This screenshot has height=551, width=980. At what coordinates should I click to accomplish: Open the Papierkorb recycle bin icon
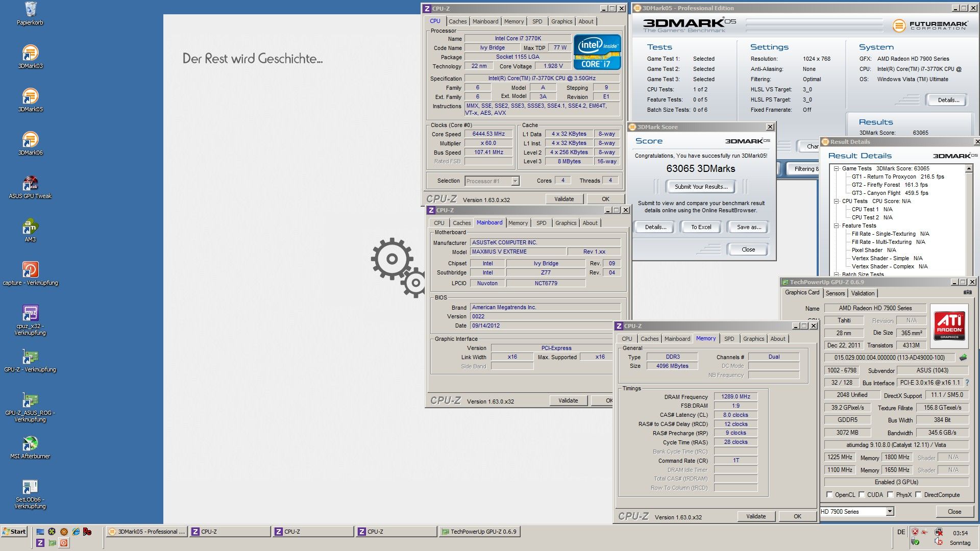[x=30, y=13]
